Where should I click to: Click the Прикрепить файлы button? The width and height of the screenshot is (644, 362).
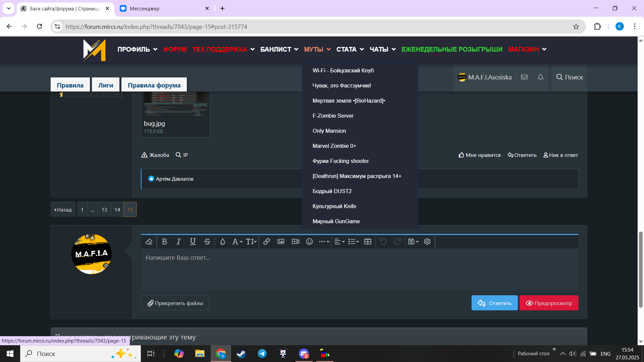click(x=175, y=303)
